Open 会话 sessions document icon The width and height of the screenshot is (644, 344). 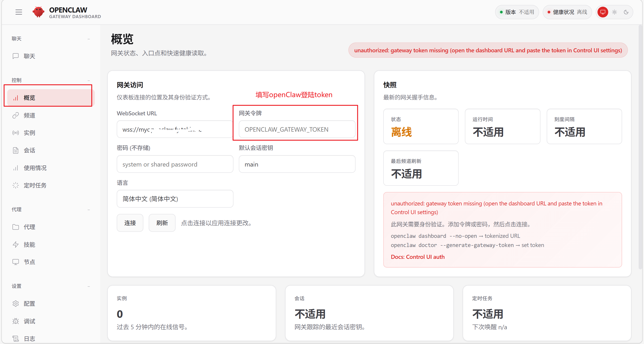click(15, 150)
